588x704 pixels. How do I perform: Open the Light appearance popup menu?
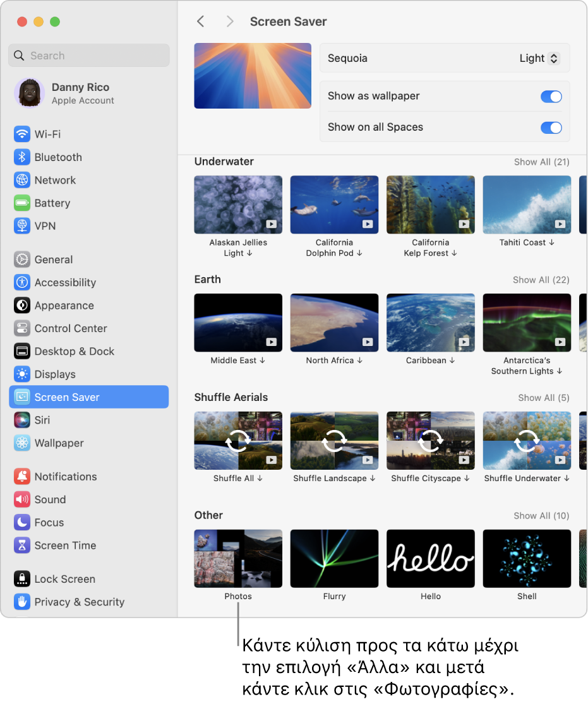tap(539, 58)
